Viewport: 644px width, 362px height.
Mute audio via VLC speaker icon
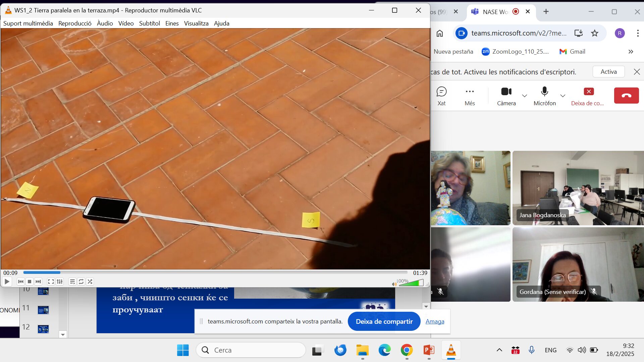click(394, 284)
